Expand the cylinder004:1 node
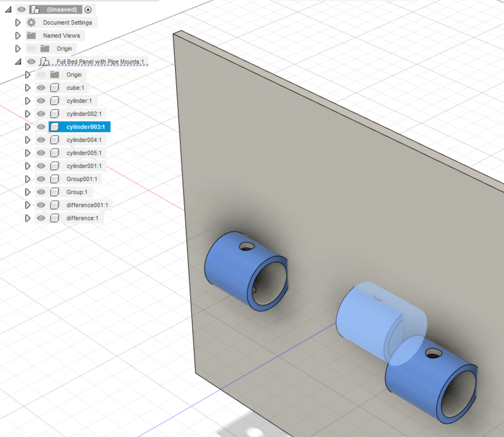 pyautogui.click(x=27, y=140)
